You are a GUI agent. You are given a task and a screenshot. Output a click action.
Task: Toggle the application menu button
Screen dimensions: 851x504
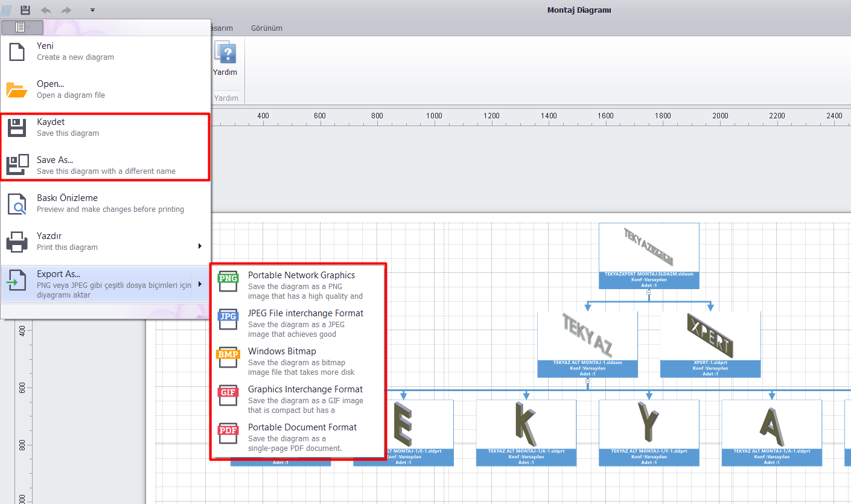click(x=22, y=27)
